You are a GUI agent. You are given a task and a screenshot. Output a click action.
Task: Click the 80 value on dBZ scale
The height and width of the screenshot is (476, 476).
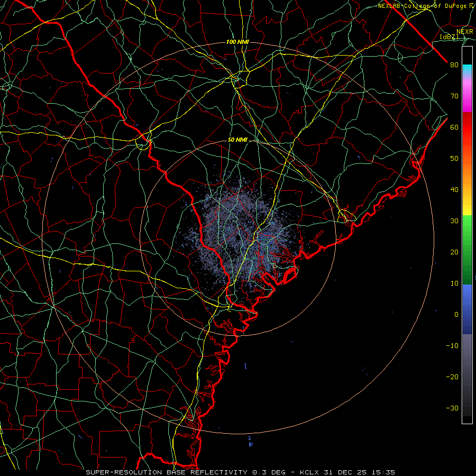pyautogui.click(x=454, y=65)
